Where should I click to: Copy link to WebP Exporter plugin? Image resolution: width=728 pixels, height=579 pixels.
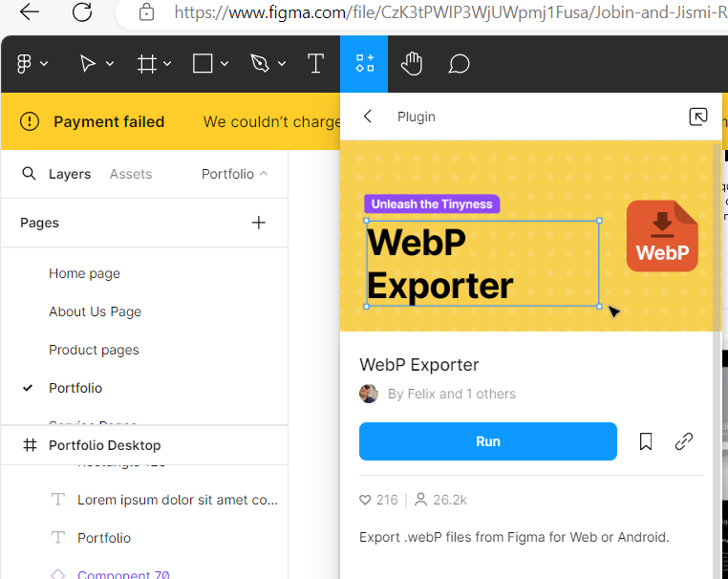pyautogui.click(x=684, y=441)
